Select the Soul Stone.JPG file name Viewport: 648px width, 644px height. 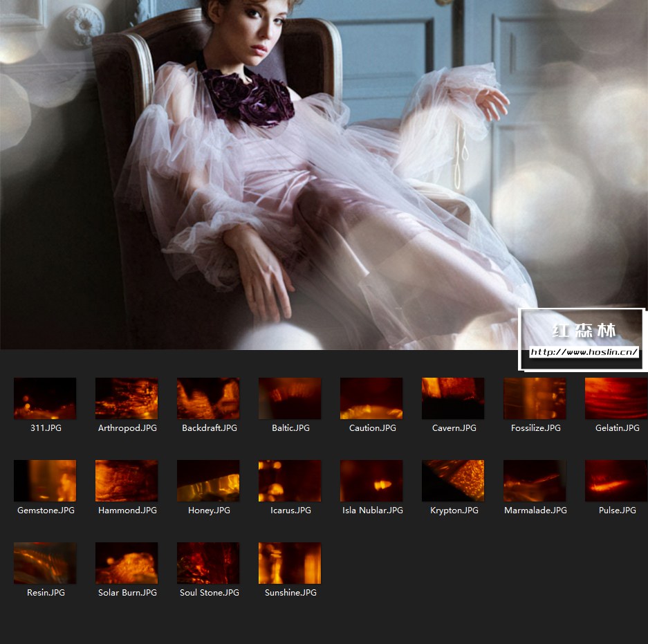209,592
